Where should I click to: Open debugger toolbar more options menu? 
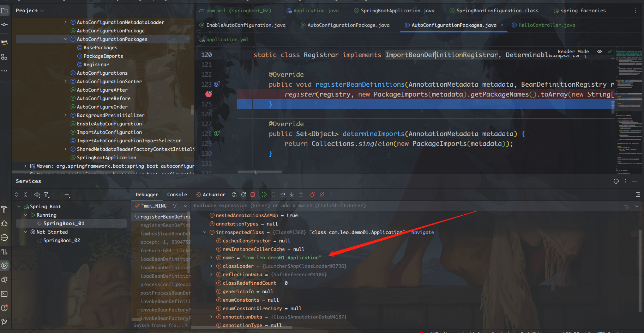[x=331, y=195]
